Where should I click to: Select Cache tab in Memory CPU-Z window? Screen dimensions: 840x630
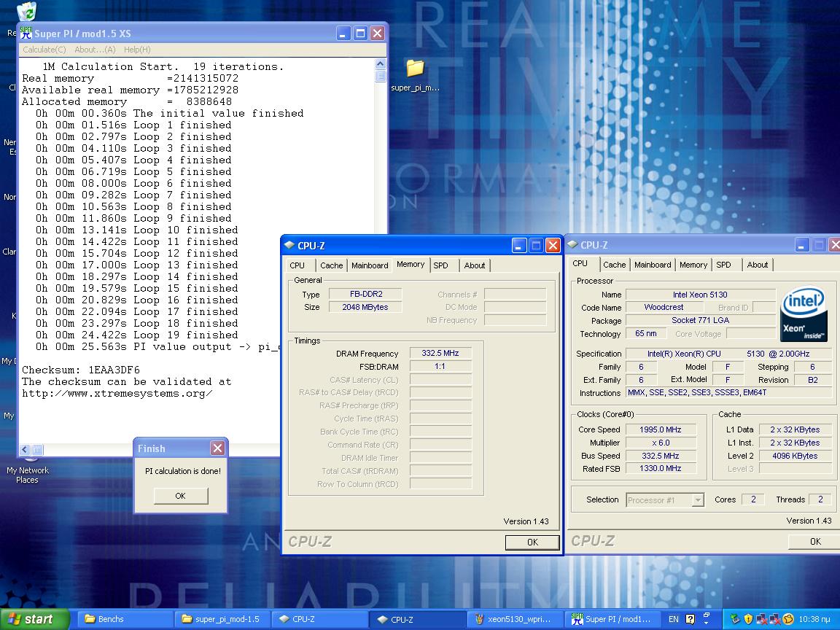[x=331, y=265]
